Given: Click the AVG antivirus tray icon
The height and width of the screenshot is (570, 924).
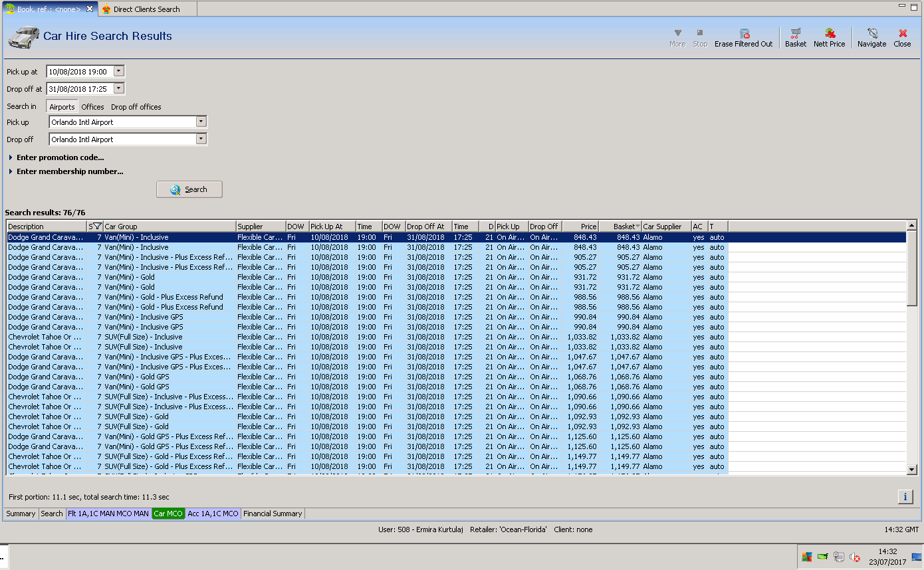Looking at the screenshot, I should coord(807,557).
